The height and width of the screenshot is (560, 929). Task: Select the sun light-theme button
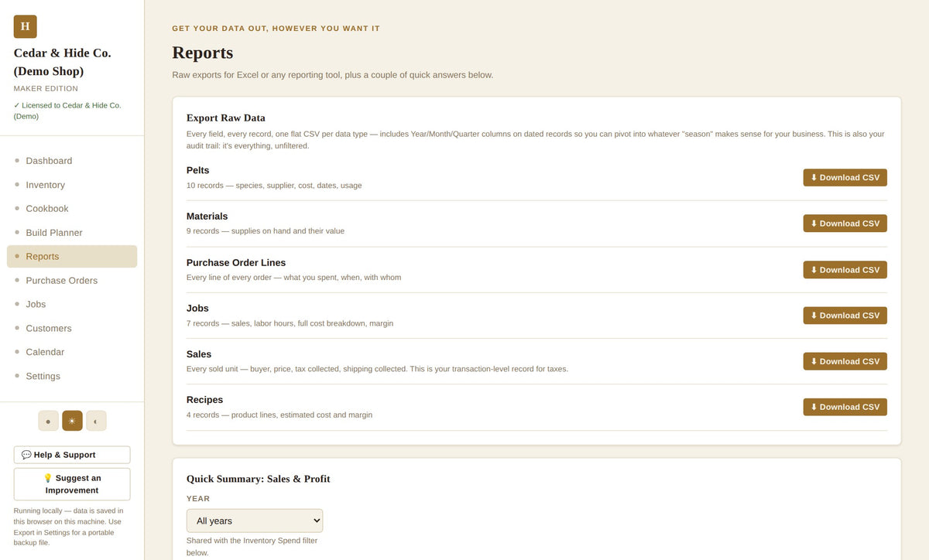(72, 421)
